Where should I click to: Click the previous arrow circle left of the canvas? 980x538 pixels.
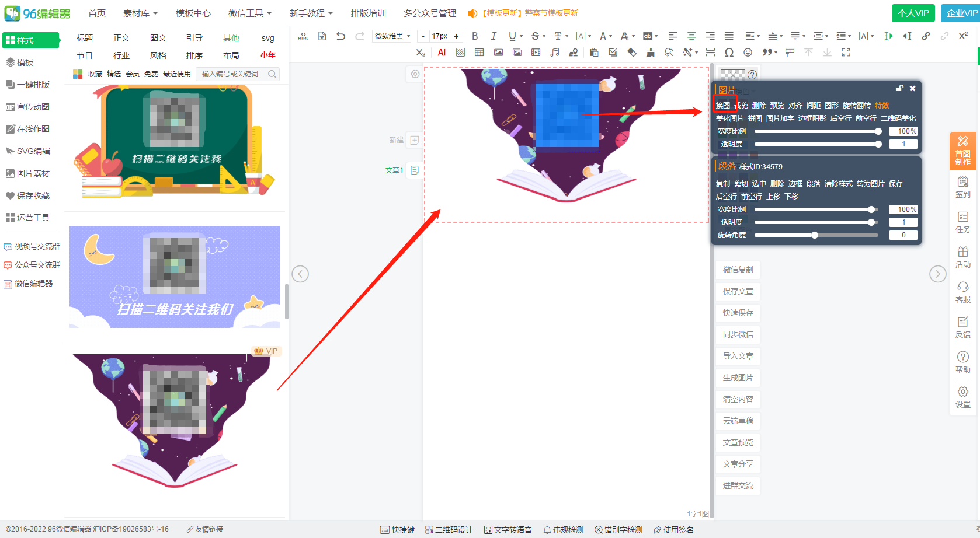pyautogui.click(x=300, y=274)
